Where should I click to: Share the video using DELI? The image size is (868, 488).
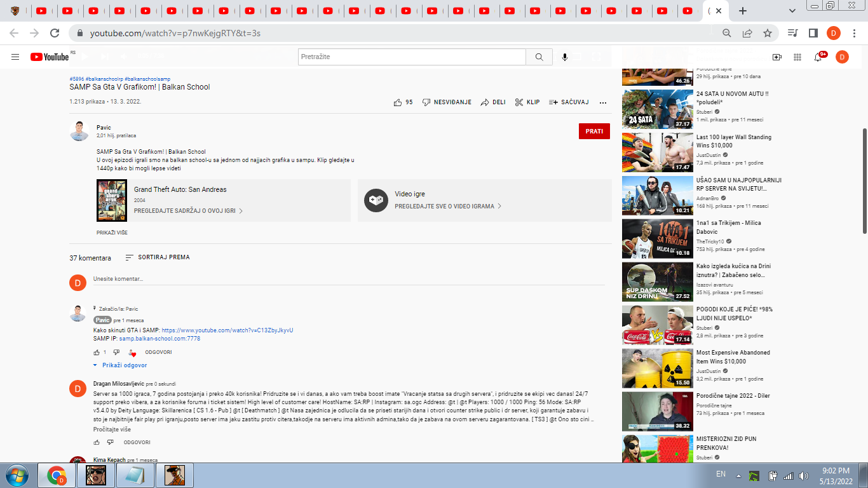pos(493,102)
